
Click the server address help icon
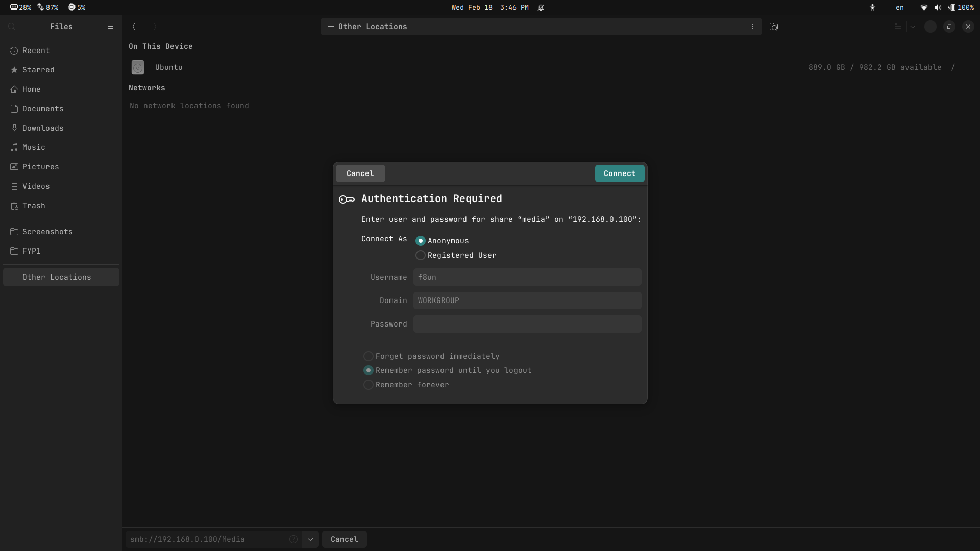293,539
